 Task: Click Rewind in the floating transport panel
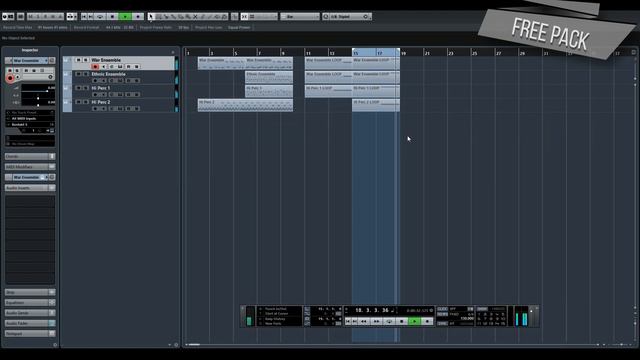click(364, 321)
